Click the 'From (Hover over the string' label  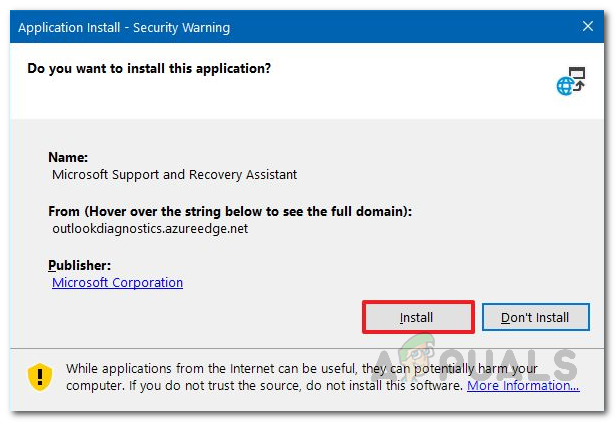click(x=230, y=211)
